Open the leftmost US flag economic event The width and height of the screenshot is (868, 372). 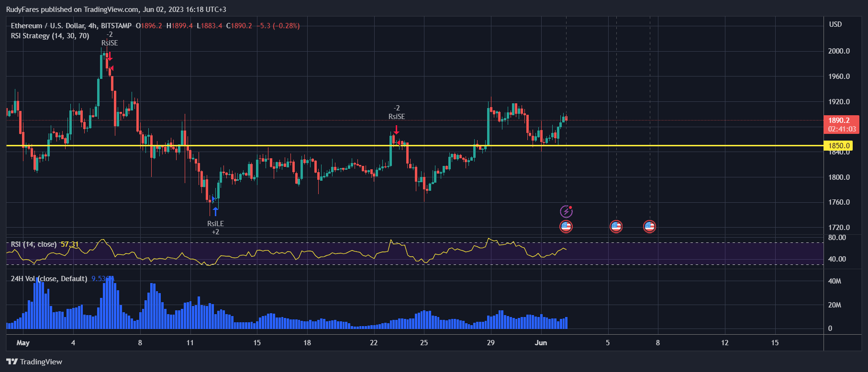pyautogui.click(x=566, y=226)
